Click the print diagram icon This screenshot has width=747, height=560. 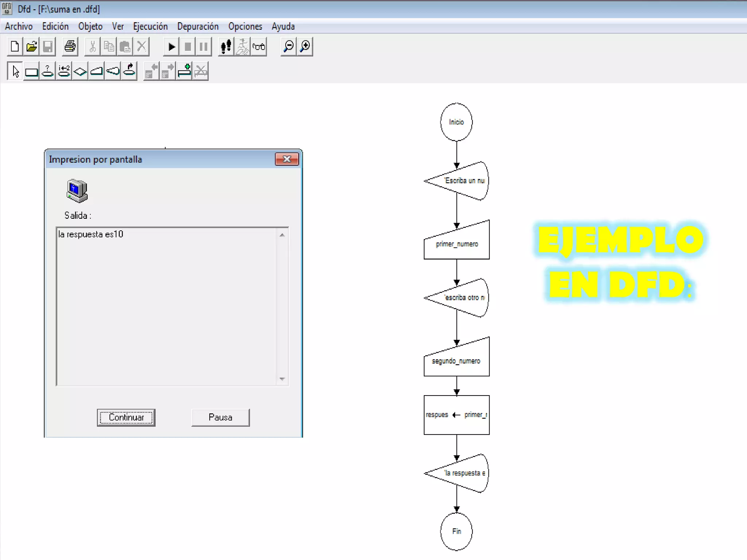tap(70, 47)
